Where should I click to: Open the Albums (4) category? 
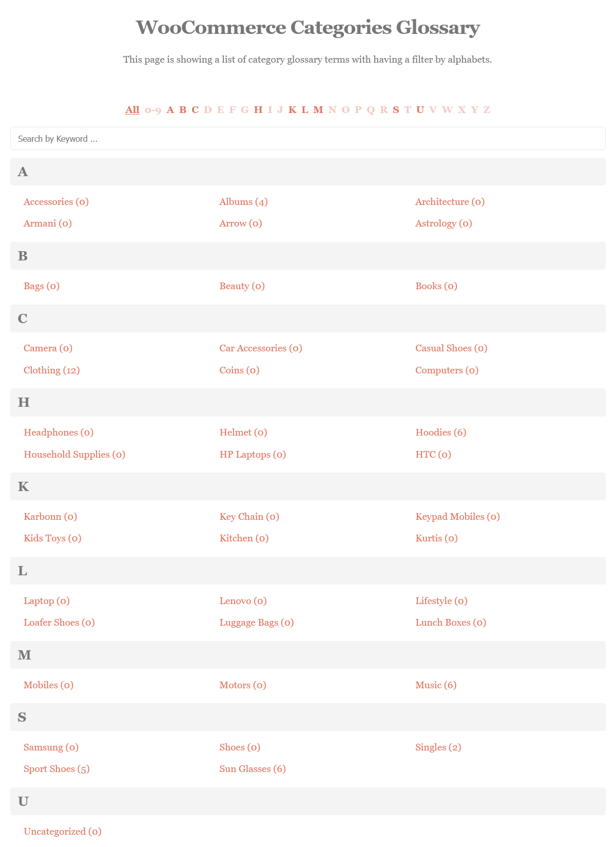tap(243, 202)
